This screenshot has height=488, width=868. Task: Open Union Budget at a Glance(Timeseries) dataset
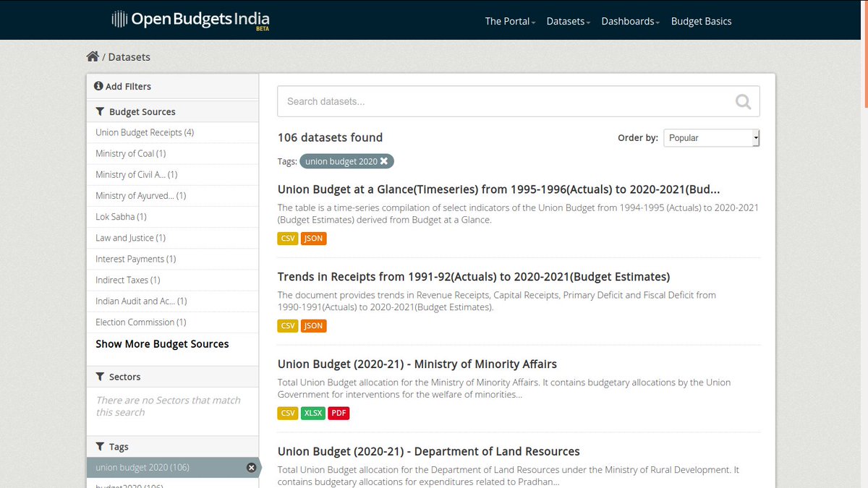(498, 189)
